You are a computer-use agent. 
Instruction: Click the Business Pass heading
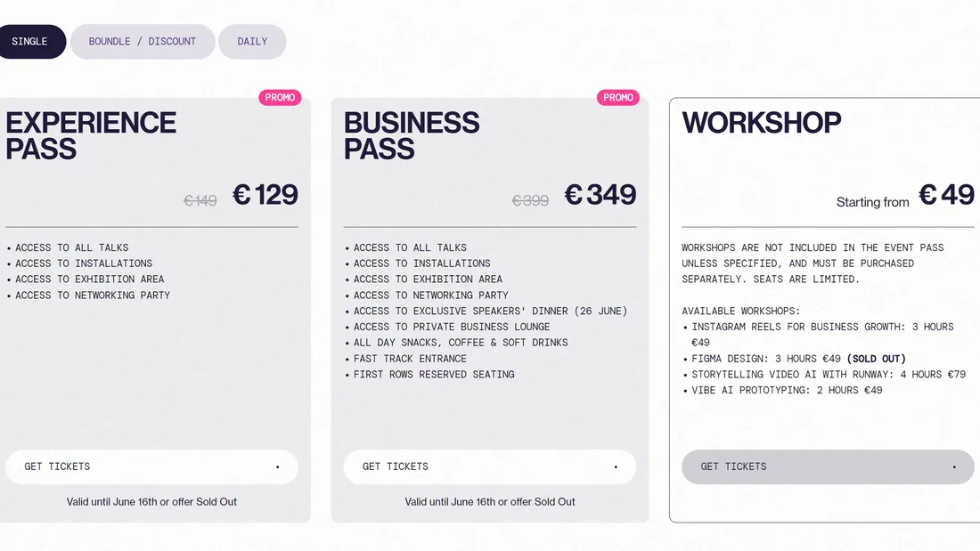(x=412, y=135)
